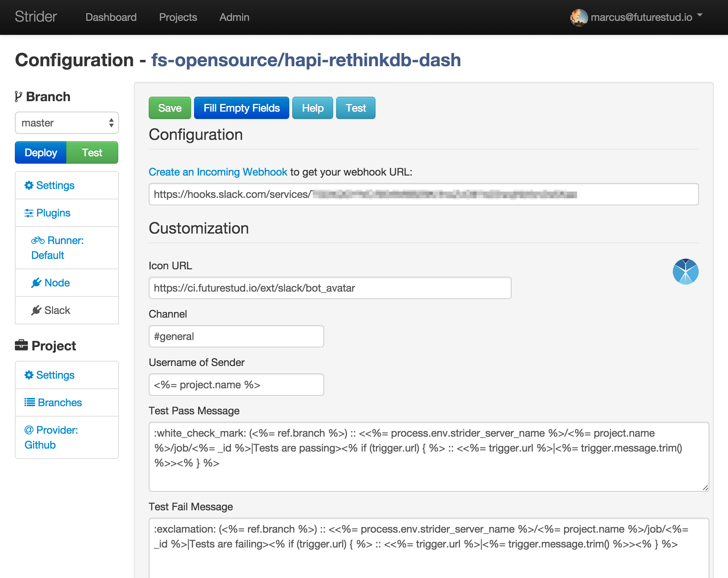The width and height of the screenshot is (728, 578).
Task: Click the sliders icon next to Plugins
Action: [29, 213]
